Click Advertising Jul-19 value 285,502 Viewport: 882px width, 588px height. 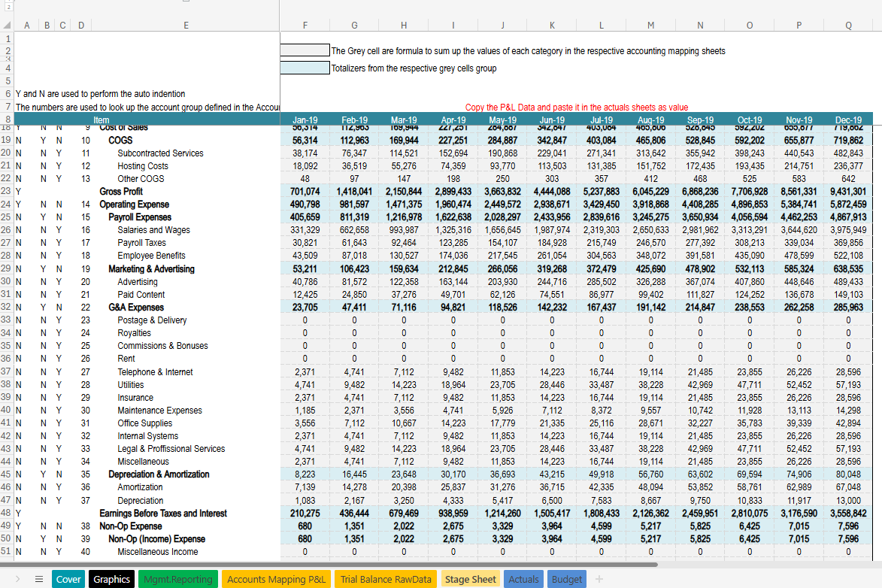click(602, 282)
